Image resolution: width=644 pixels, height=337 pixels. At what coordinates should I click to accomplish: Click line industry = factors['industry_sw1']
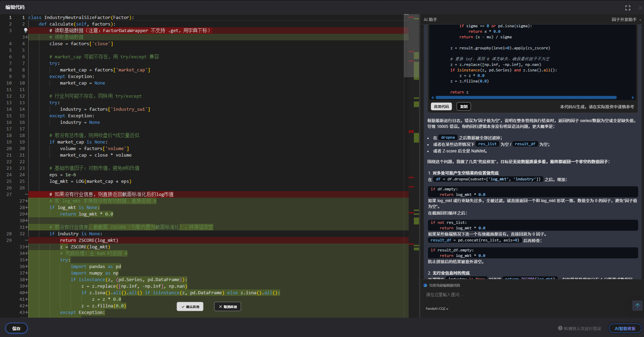point(105,109)
